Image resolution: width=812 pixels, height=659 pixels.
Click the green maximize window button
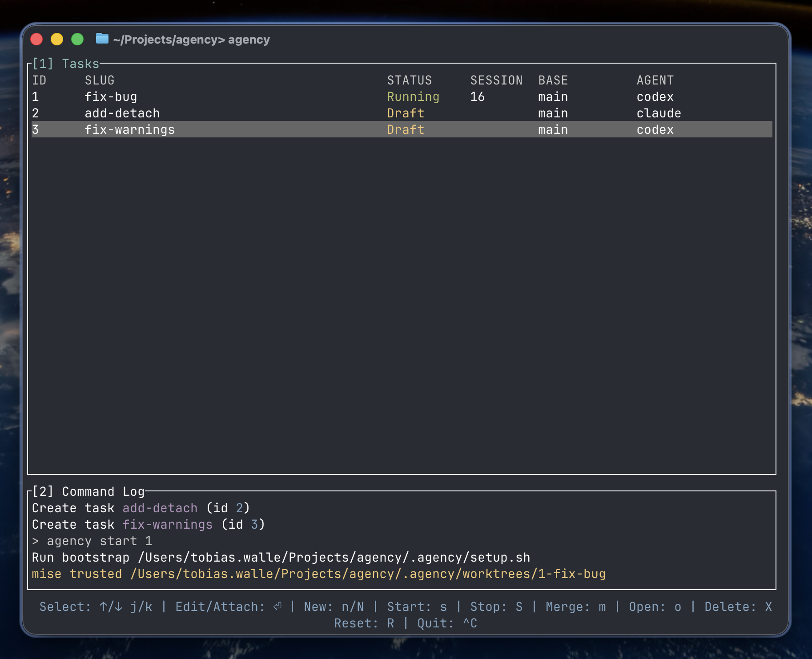point(77,40)
